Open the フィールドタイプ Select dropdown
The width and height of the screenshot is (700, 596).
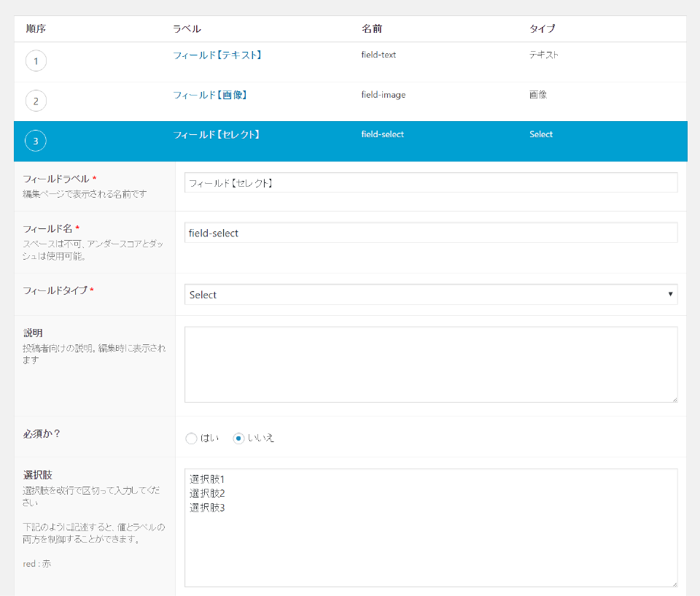[430, 295]
